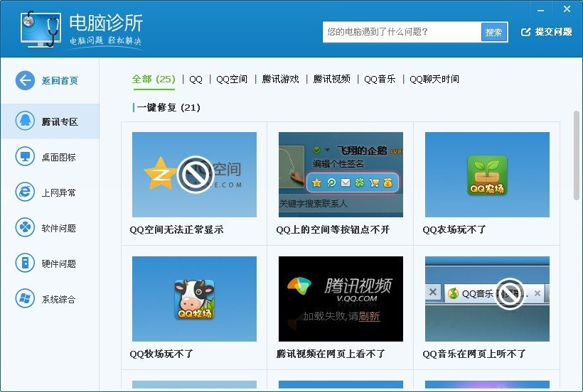Click the 搜索 button
The width and height of the screenshot is (583, 392).
coord(493,32)
